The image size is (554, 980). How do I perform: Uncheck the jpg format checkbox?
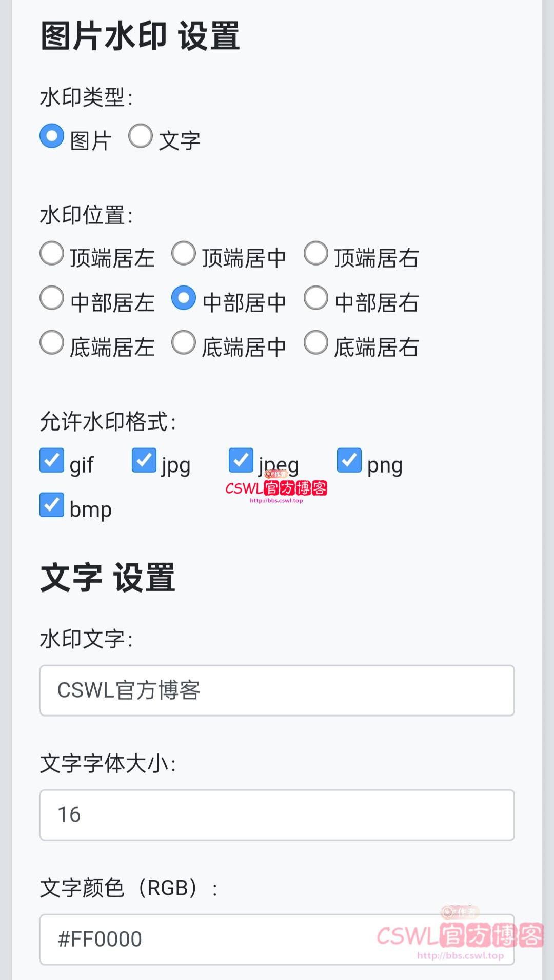click(x=144, y=460)
